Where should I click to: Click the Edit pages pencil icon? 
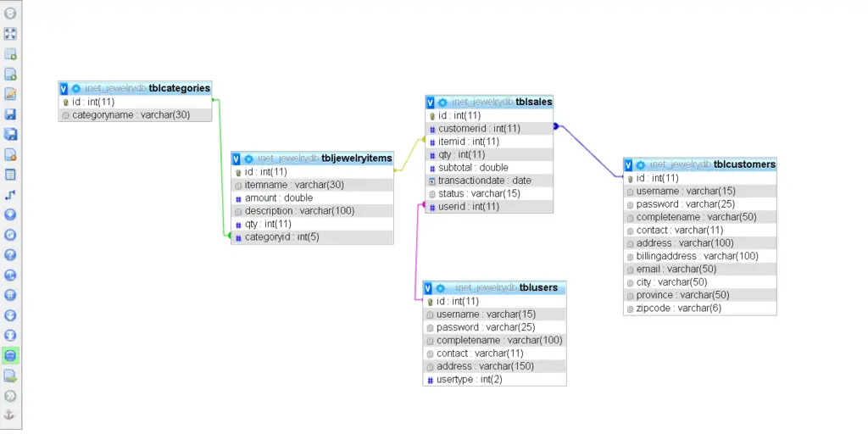point(10,94)
